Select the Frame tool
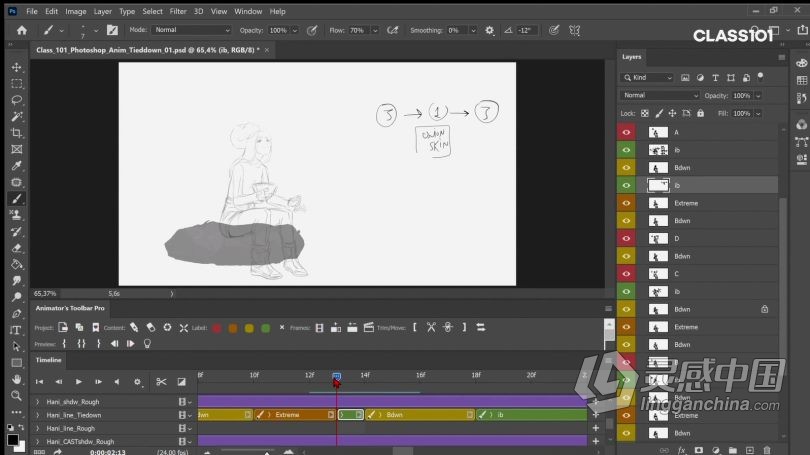Viewport: 810px width, 455px height. (17, 149)
